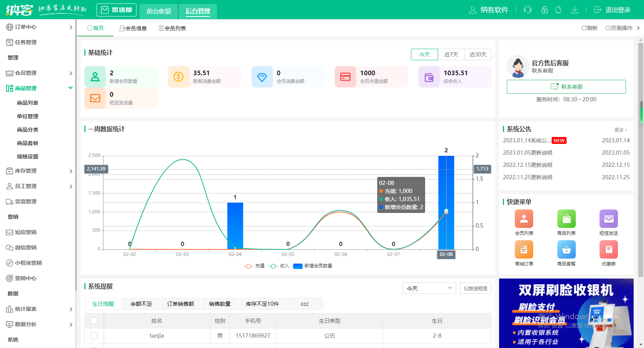
Task: Open the 今天 dropdown in 系统提醒
Action: tap(429, 288)
